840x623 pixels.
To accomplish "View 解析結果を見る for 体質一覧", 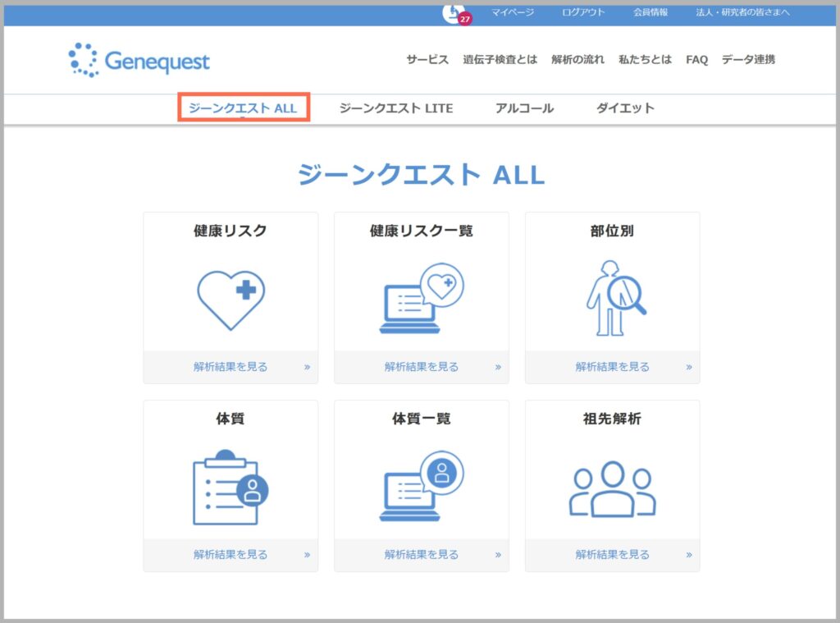I will pyautogui.click(x=422, y=555).
